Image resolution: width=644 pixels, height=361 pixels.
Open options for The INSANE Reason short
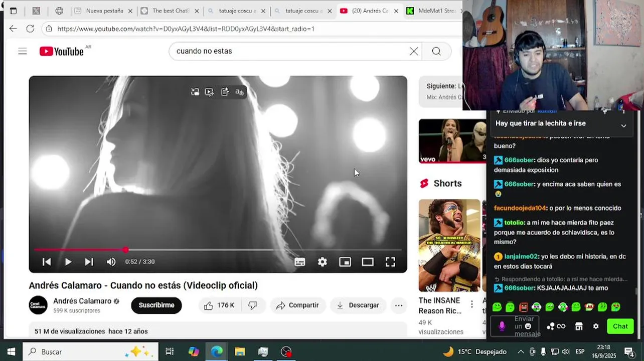(x=471, y=304)
